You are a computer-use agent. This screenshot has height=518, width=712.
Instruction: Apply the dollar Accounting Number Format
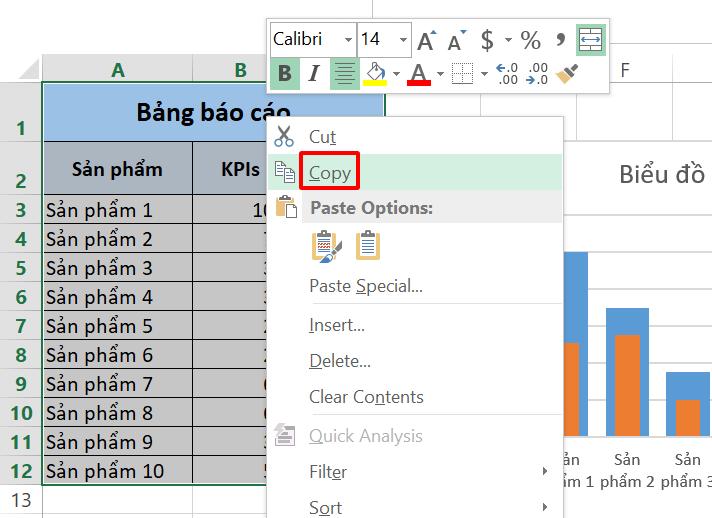pos(487,40)
